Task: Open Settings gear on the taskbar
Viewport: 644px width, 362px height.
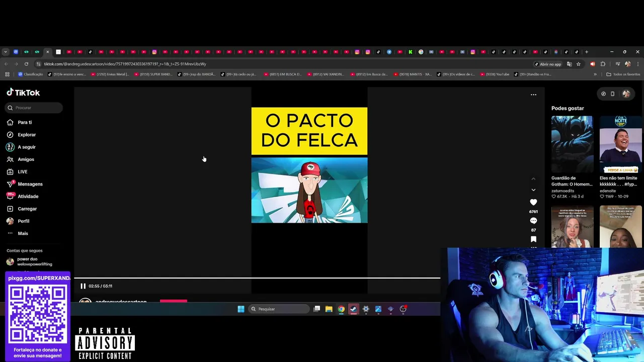Action: point(366,309)
